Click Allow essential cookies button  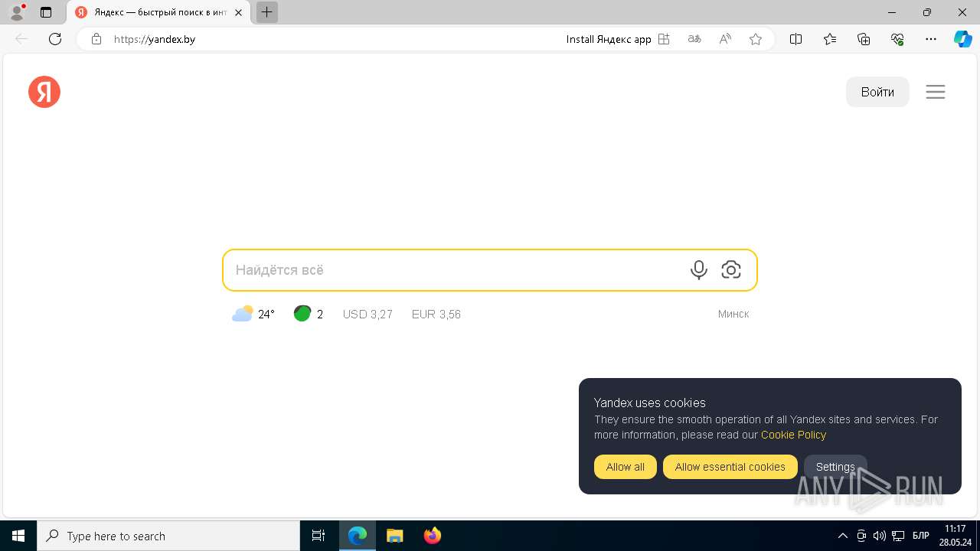tap(730, 467)
